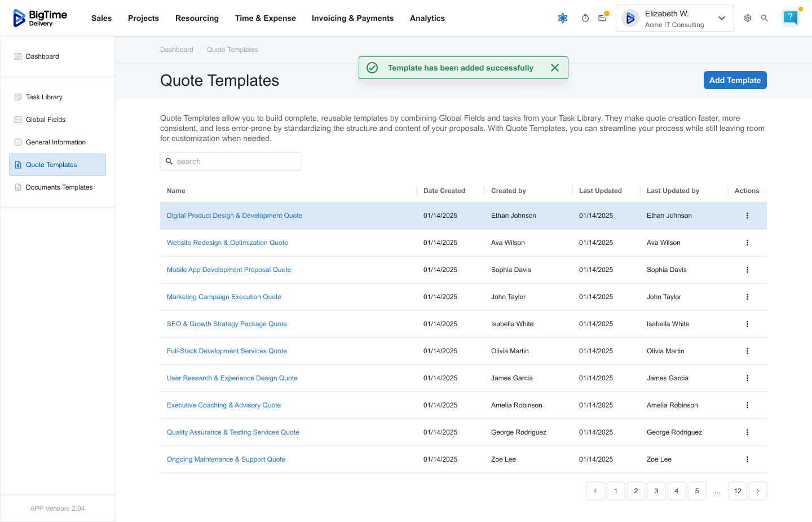
Task: Open the Time & Expense menu
Action: (265, 18)
